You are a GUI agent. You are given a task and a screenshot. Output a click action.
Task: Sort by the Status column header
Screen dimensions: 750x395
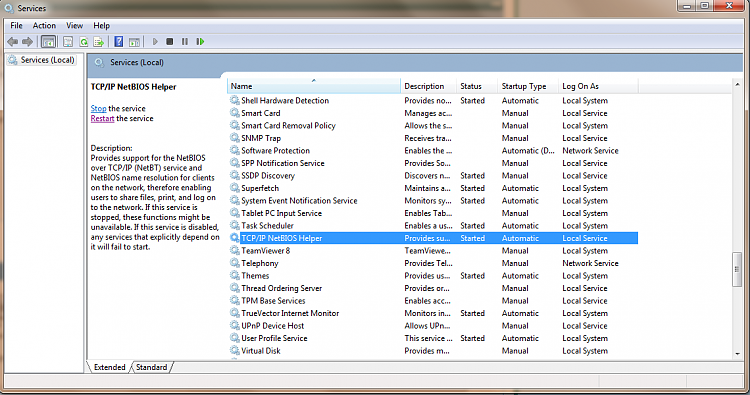coord(477,86)
